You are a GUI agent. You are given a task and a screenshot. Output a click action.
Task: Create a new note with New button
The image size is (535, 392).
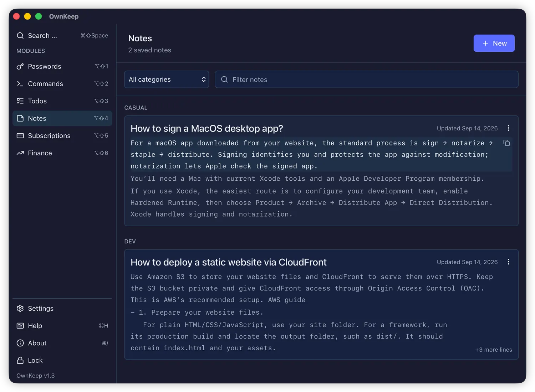pos(494,43)
